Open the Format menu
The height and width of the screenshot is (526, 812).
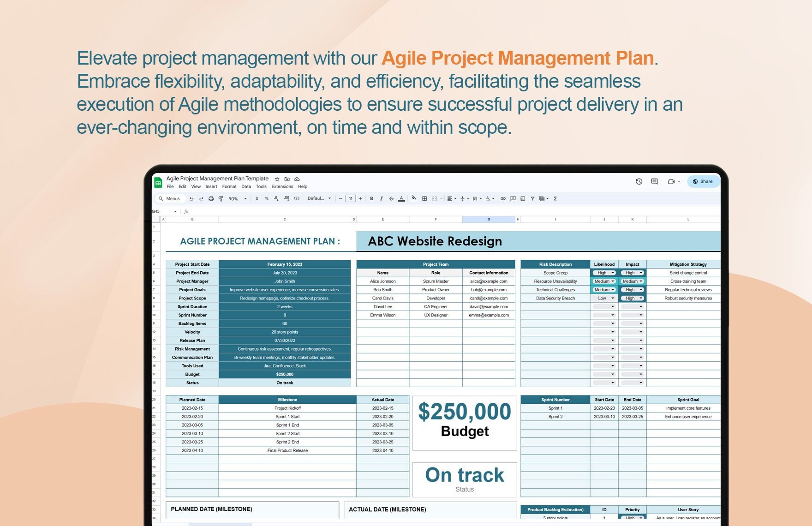tap(229, 186)
